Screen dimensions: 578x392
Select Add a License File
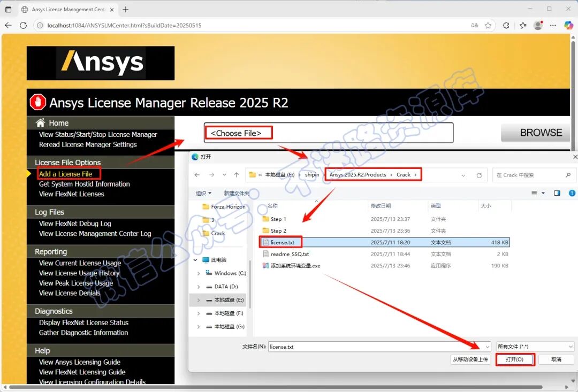click(x=66, y=174)
